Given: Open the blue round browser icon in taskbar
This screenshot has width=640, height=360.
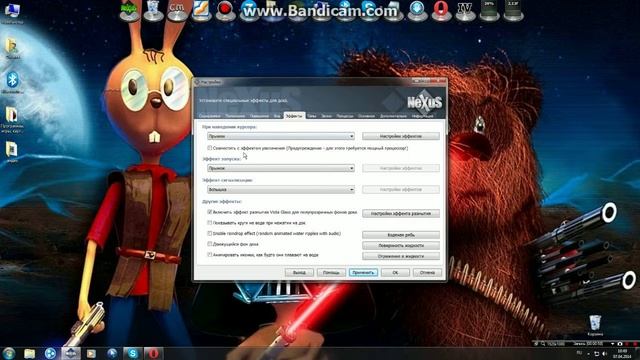Looking at the screenshot, I should (x=50, y=353).
